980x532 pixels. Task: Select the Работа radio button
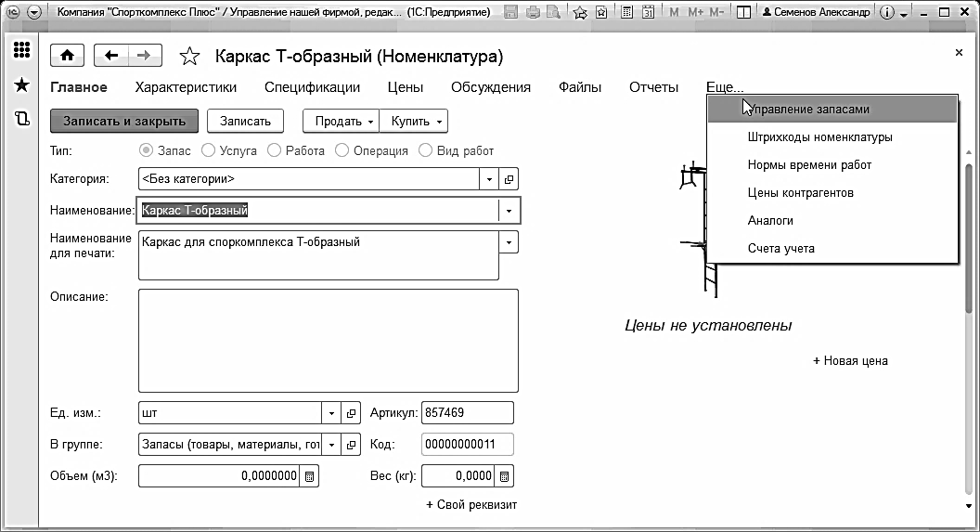pos(274,150)
